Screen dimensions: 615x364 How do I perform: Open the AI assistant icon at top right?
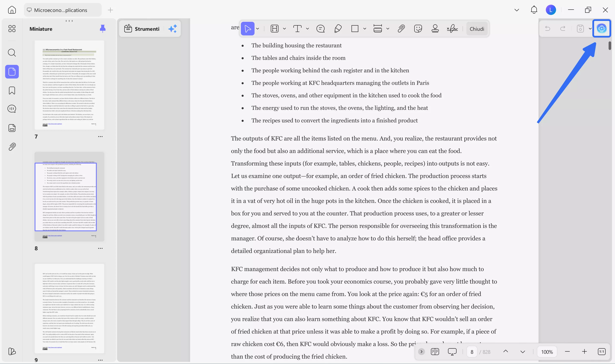(x=602, y=28)
